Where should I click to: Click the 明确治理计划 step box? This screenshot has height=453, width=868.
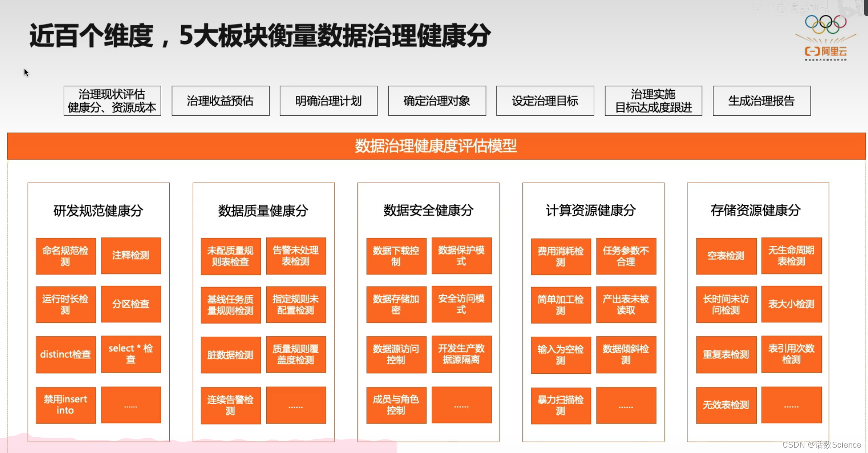coord(329,101)
